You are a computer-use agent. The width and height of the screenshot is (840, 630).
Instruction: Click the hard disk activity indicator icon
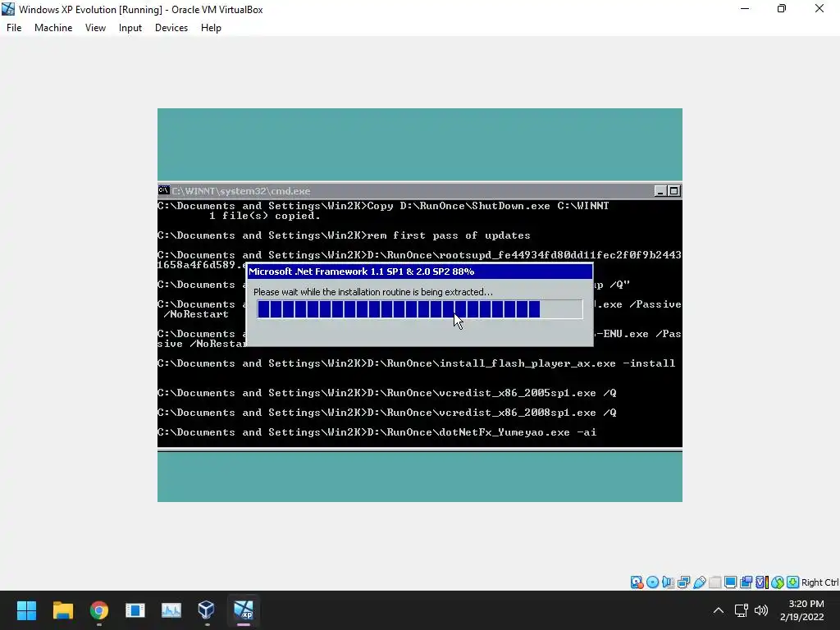(x=637, y=582)
